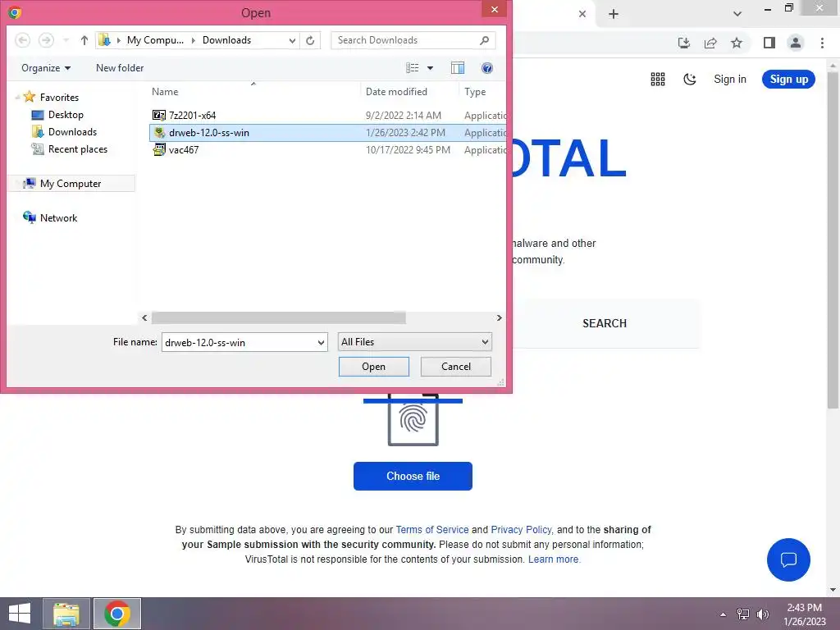This screenshot has height=630, width=840.
Task: Close the Chrome tab
Action: click(x=582, y=14)
